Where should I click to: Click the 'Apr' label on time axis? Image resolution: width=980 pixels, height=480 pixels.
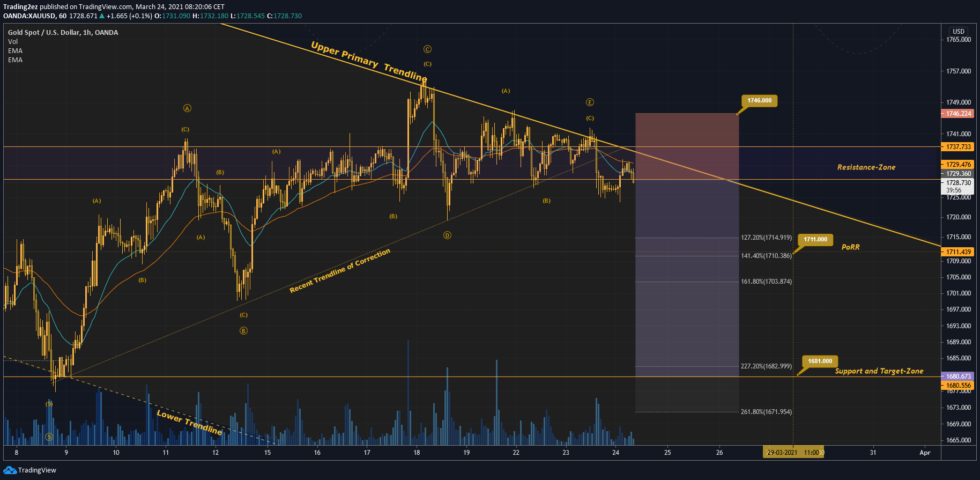click(x=925, y=453)
